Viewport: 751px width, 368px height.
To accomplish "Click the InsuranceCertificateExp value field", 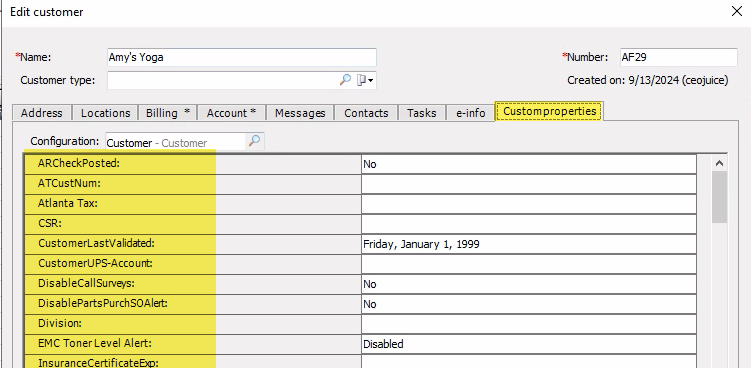I will [529, 362].
